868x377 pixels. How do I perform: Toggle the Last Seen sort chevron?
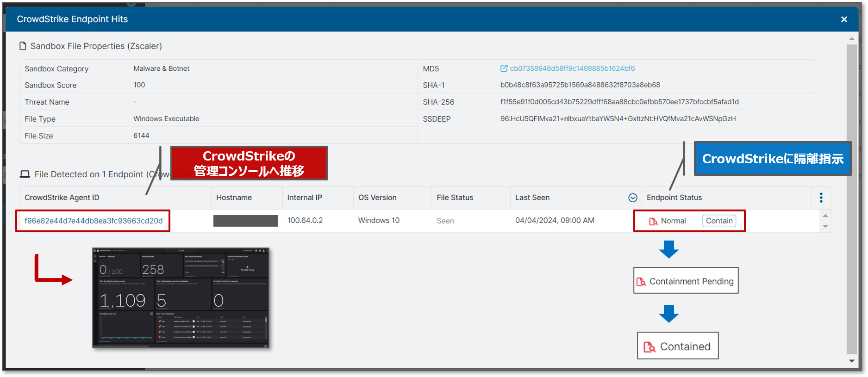633,198
